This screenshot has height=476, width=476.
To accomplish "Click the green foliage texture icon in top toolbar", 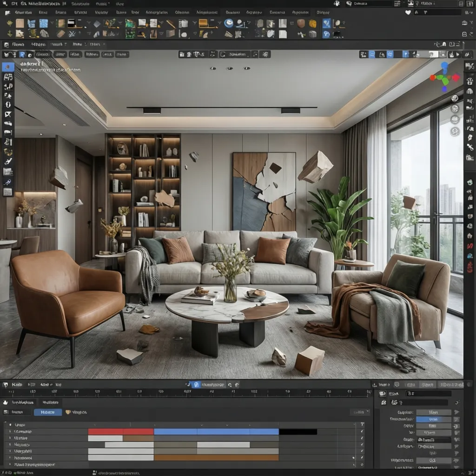I will tap(130, 23).
